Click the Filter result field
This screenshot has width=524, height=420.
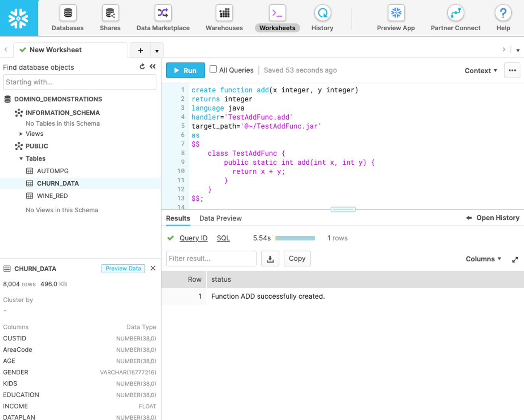[x=211, y=258]
